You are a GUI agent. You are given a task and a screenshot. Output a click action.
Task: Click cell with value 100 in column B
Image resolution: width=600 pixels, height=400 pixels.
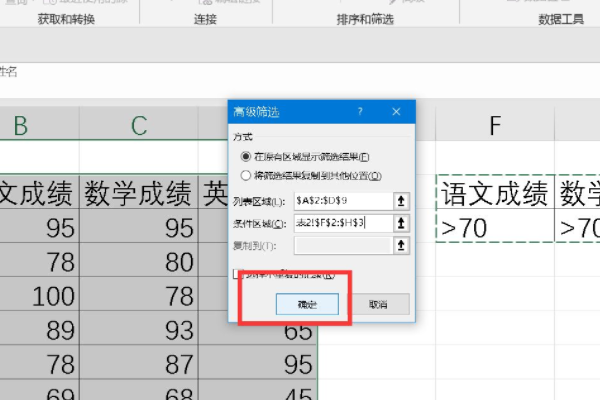point(40,295)
